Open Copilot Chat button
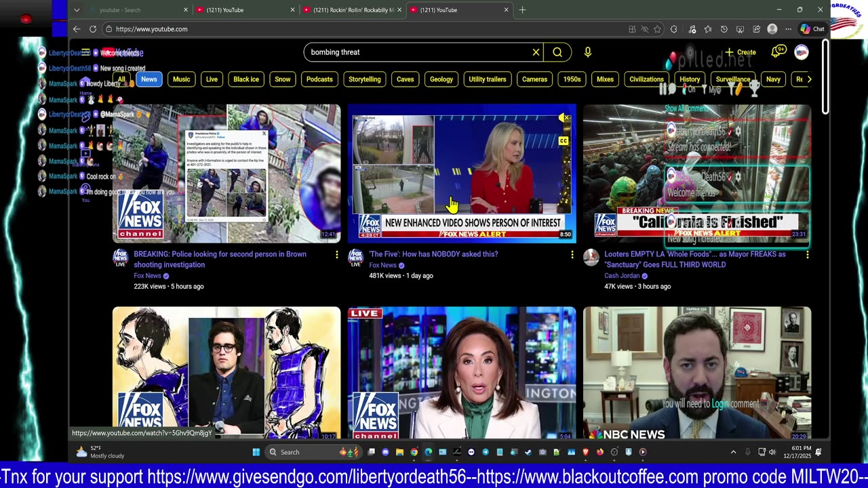Image resolution: width=868 pixels, height=488 pixels. (x=812, y=29)
